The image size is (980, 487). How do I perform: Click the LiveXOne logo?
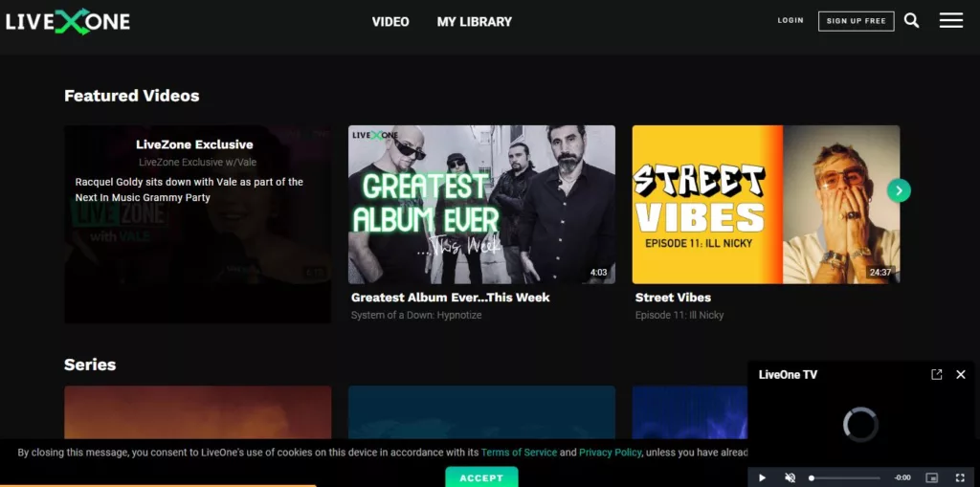click(x=68, y=22)
